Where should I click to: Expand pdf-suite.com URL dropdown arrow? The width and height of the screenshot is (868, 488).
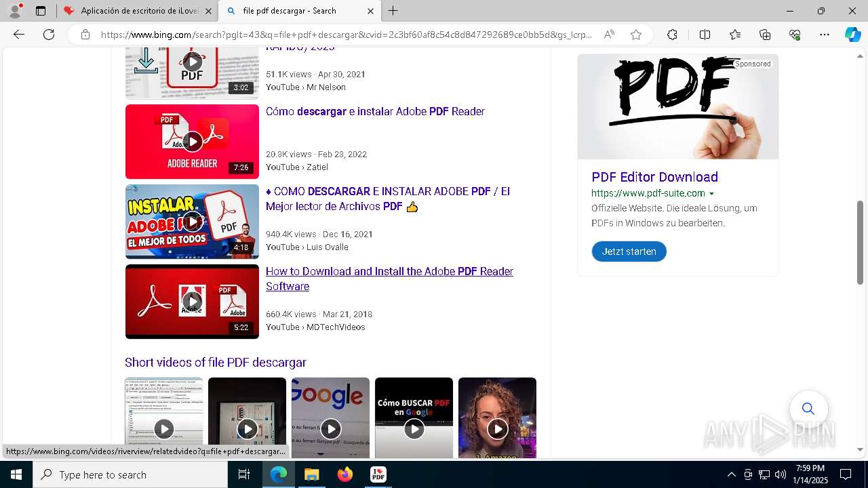(711, 194)
